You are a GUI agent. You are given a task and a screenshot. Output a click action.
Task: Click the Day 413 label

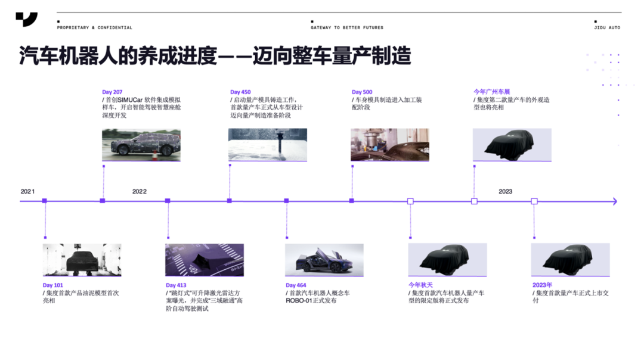click(x=176, y=285)
